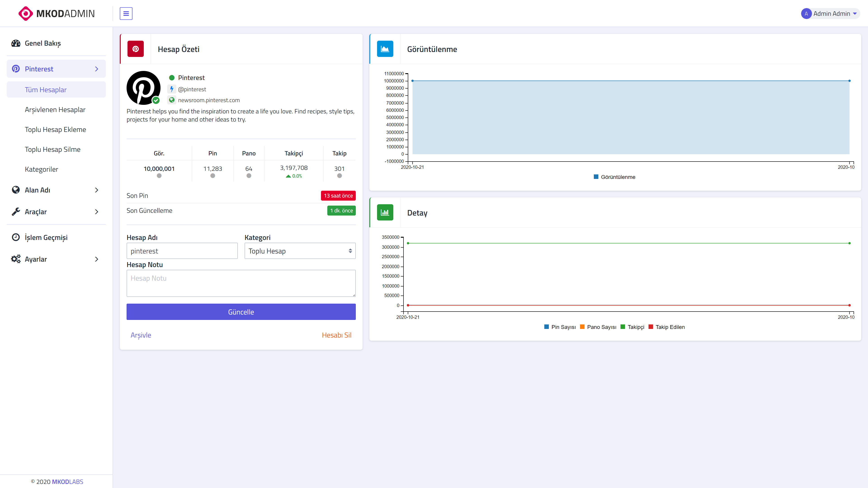868x488 pixels.
Task: Click the Ayarlar gears icon
Action: point(16,259)
